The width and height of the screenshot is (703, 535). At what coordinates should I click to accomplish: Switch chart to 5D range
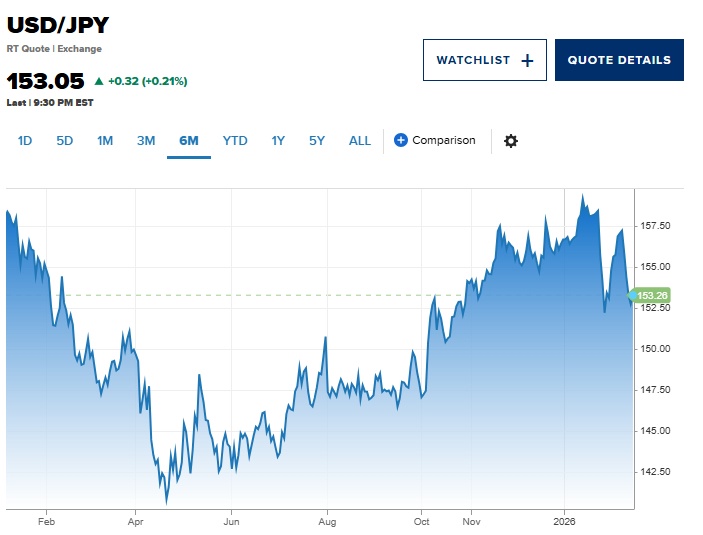[x=65, y=141]
